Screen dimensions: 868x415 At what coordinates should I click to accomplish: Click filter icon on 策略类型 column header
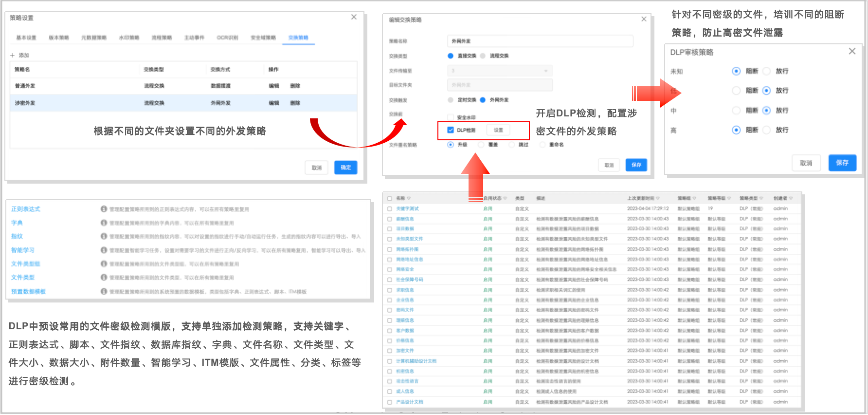(x=761, y=199)
